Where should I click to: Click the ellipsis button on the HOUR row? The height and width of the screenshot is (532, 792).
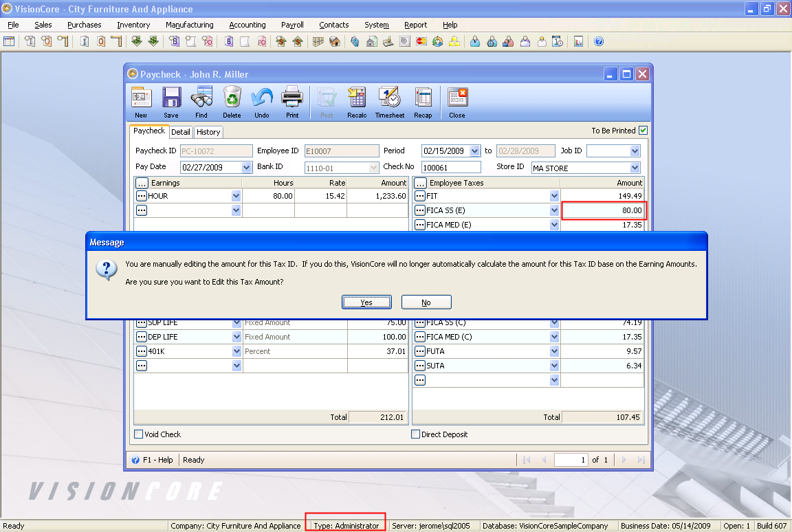[x=142, y=196]
